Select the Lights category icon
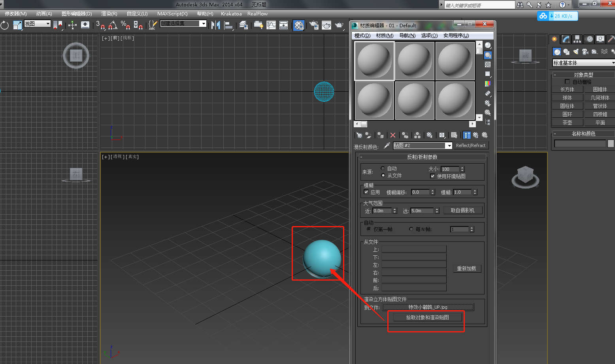 click(x=576, y=52)
